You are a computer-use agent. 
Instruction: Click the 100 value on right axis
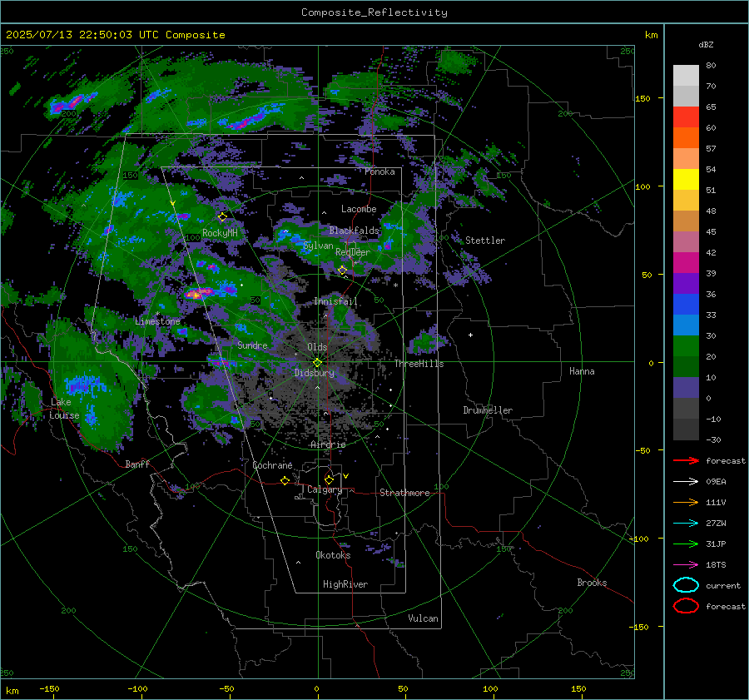pos(642,186)
